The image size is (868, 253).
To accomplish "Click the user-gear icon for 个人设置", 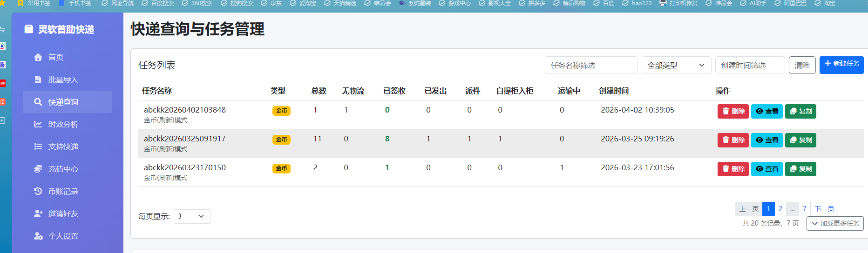I will [x=38, y=236].
